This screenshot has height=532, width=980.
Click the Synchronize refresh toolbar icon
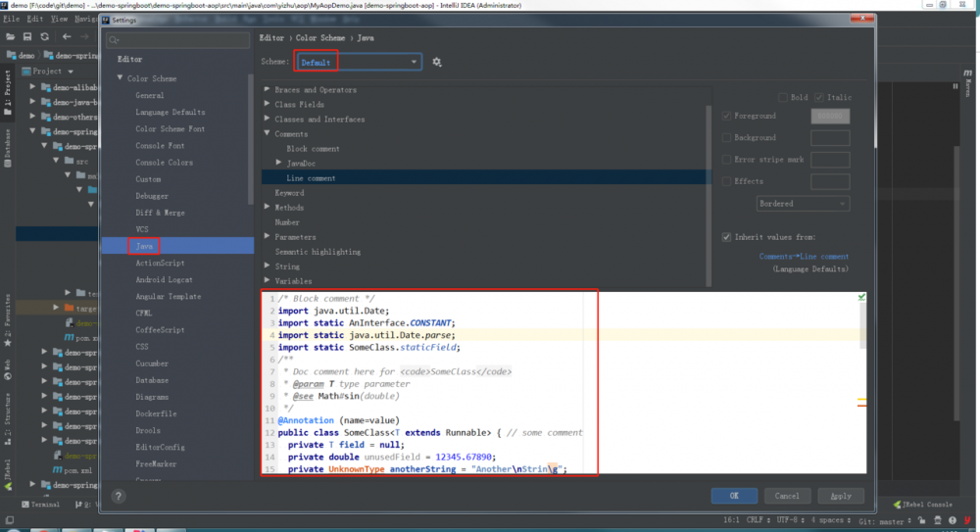[44, 36]
